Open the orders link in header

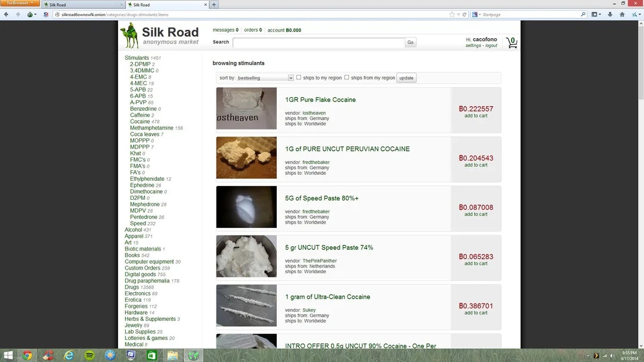click(x=253, y=30)
